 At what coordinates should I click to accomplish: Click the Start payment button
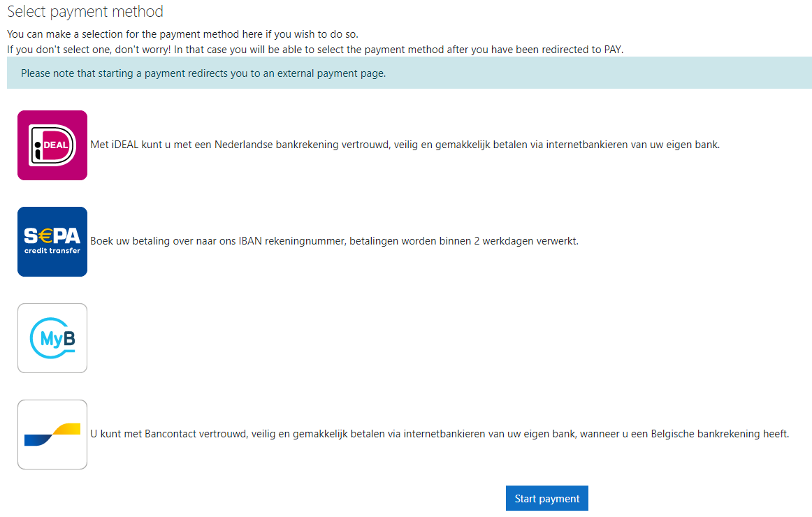pyautogui.click(x=547, y=498)
